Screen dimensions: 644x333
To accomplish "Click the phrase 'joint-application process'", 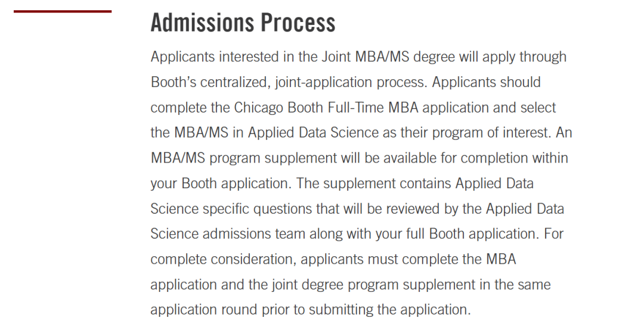I will 352,82.
